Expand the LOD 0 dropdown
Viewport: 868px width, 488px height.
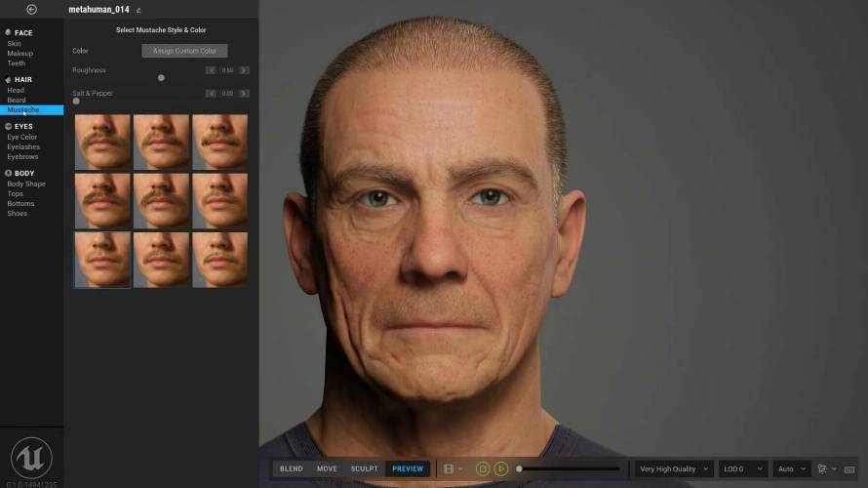point(743,468)
